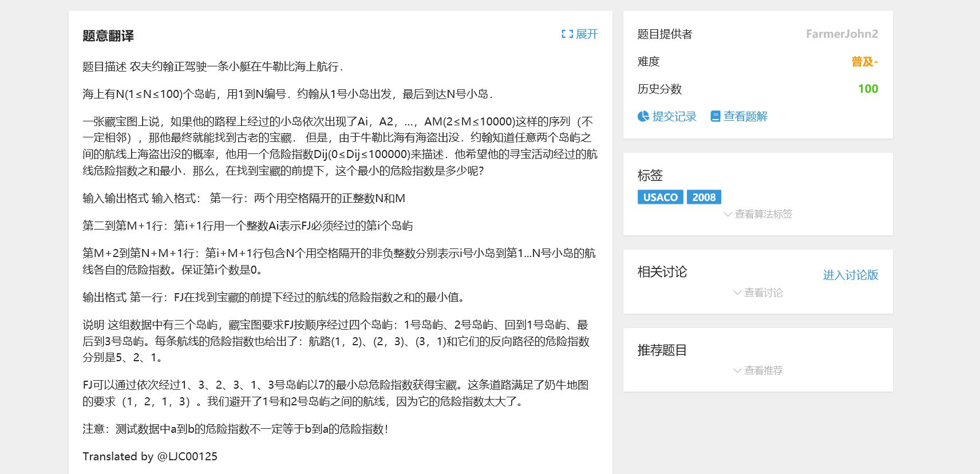Click the pie chart icon before 提交记录

tap(643, 117)
